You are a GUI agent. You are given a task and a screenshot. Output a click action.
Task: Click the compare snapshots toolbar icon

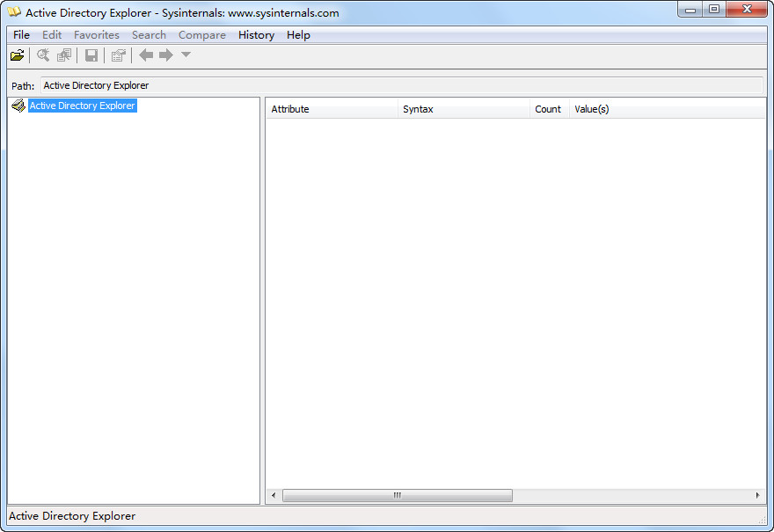point(63,55)
